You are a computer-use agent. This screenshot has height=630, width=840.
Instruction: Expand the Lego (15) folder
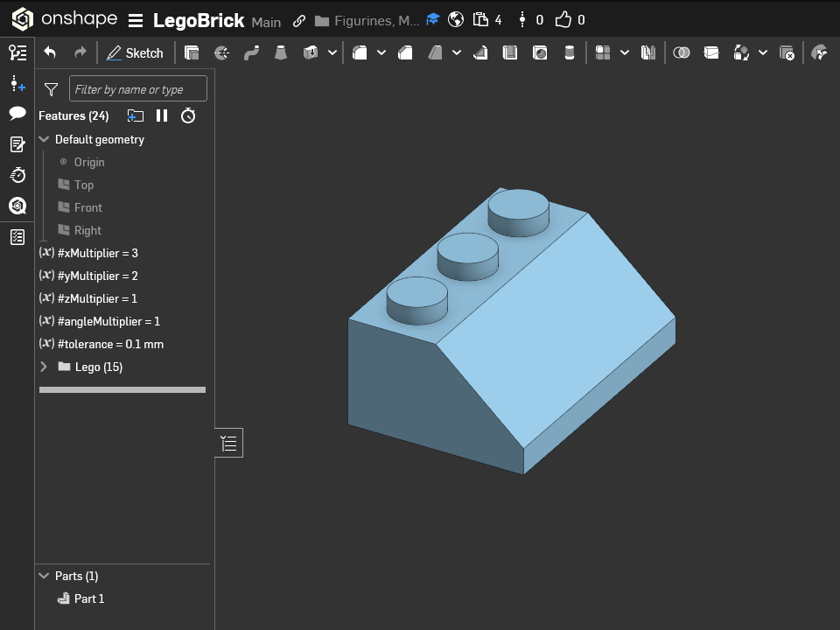click(44, 367)
